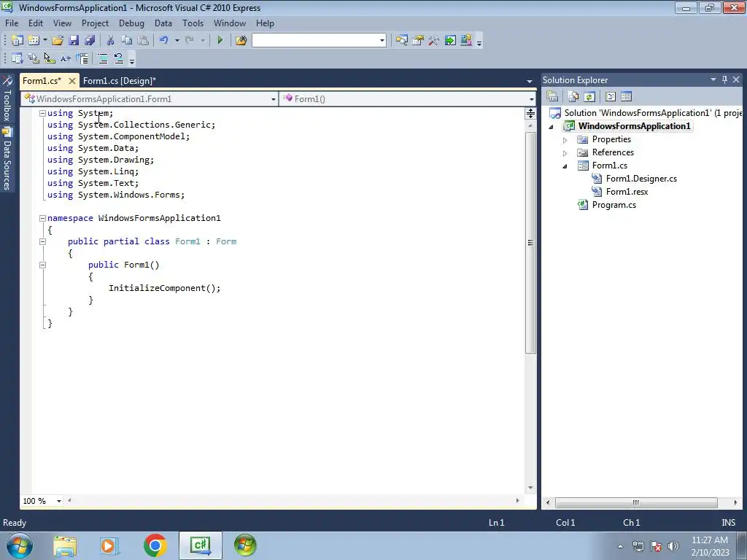Collapse the public Form1() constructor block
Screen dimensions: 747x560
42,265
